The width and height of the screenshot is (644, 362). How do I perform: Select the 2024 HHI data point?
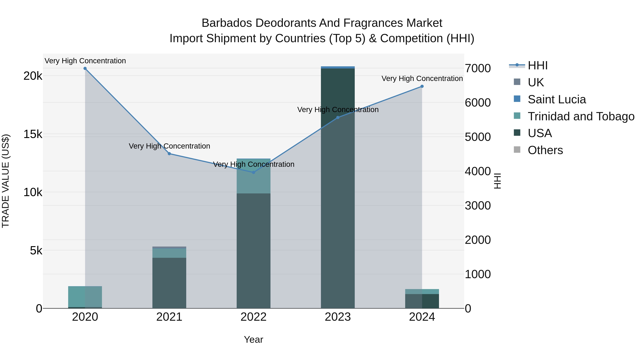pyautogui.click(x=422, y=87)
